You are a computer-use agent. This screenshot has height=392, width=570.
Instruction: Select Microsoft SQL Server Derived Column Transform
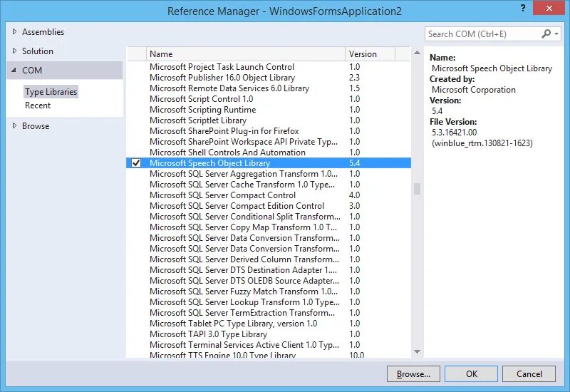point(269,259)
